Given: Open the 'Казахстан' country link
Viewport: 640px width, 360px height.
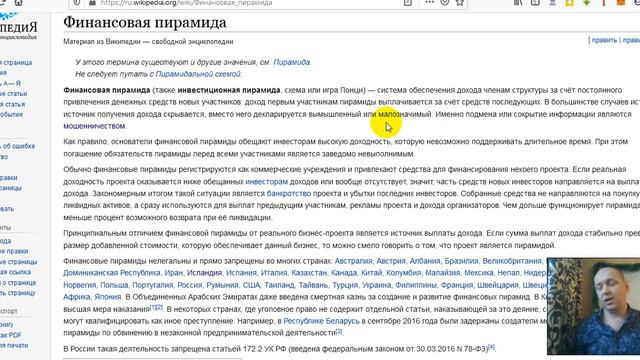Looking at the screenshot, I should 309,273.
